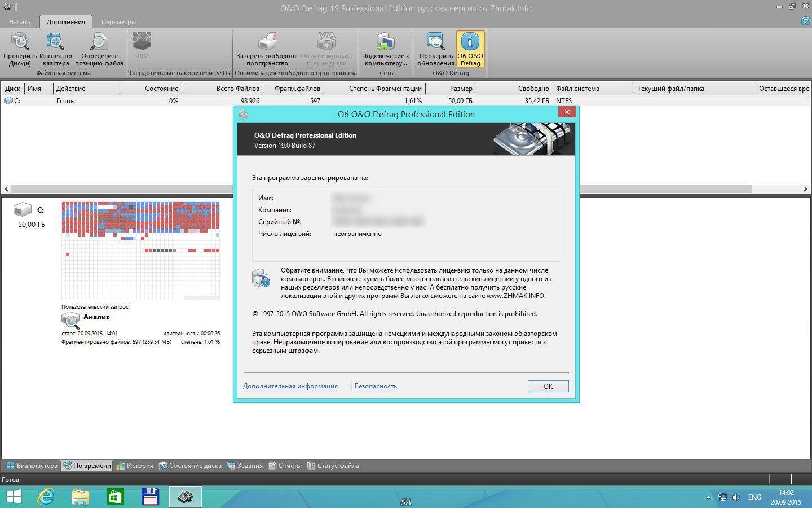Click the Анализ magnifier icon

pyautogui.click(x=70, y=320)
